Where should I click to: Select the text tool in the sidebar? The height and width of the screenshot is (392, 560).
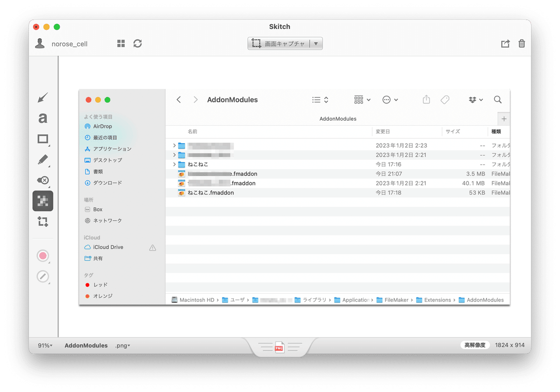pyautogui.click(x=42, y=118)
